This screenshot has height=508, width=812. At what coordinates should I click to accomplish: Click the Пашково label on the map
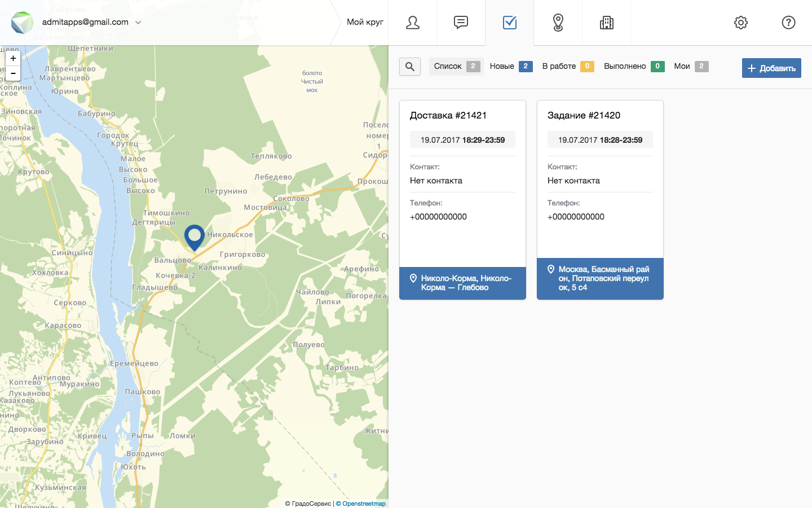(x=143, y=392)
